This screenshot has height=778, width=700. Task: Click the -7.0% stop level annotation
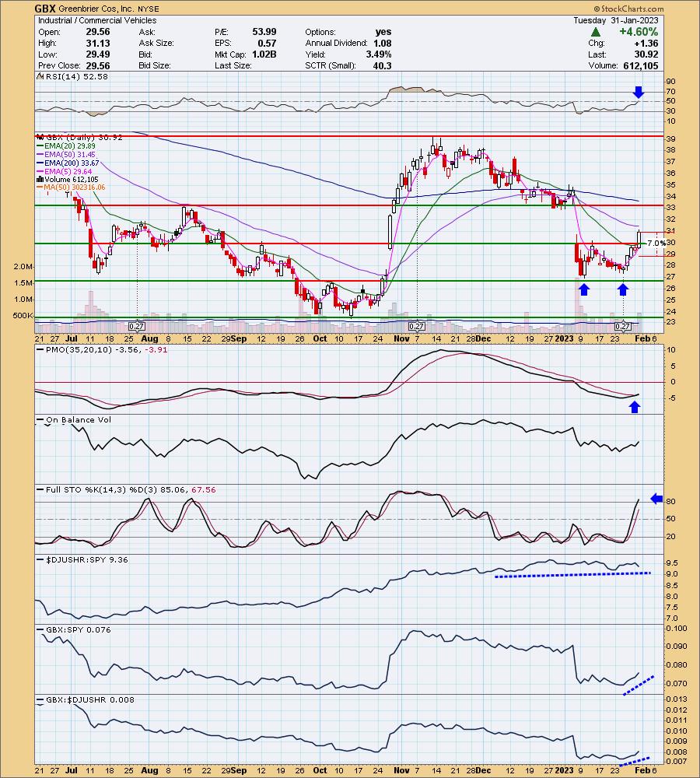point(656,243)
